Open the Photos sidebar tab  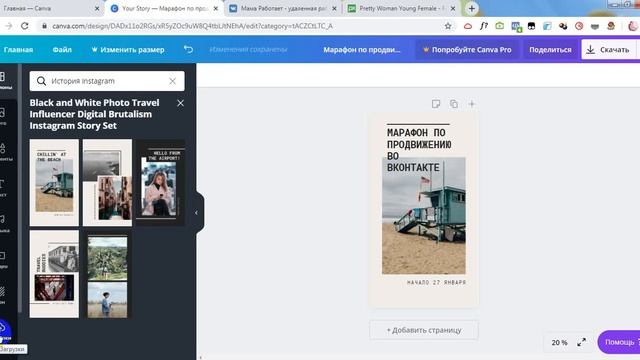[x=4, y=116]
